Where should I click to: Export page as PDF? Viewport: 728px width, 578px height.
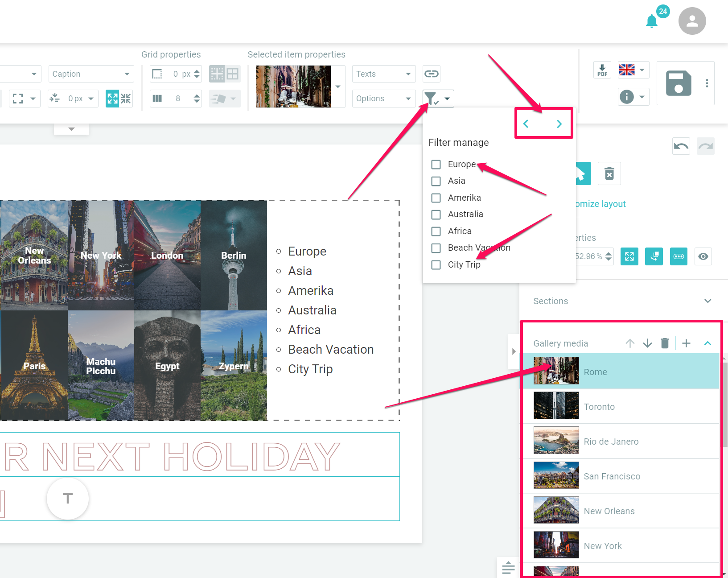(x=602, y=70)
